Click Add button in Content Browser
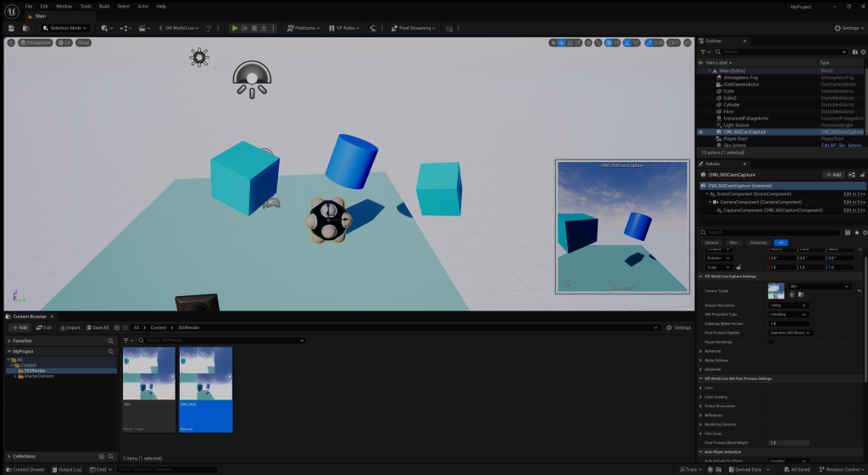 [19, 327]
